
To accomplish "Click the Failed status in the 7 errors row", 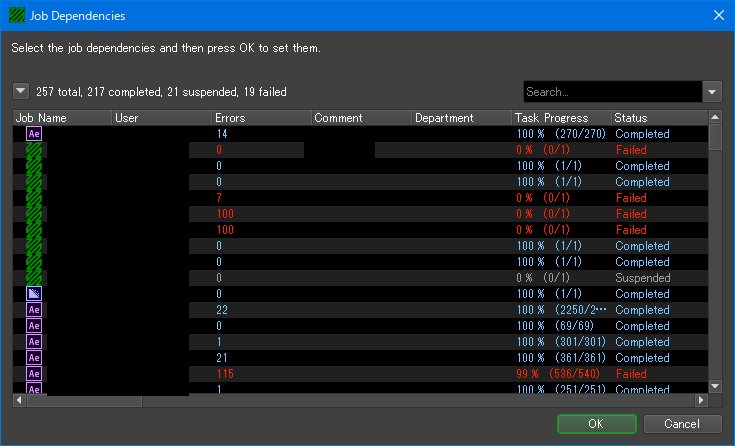I will [x=631, y=198].
